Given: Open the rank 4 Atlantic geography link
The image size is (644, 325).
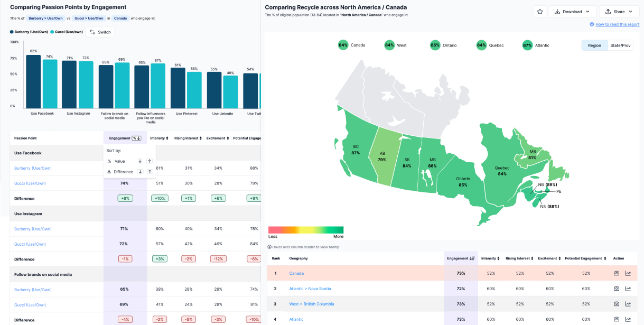Looking at the screenshot, I should [x=296, y=319].
